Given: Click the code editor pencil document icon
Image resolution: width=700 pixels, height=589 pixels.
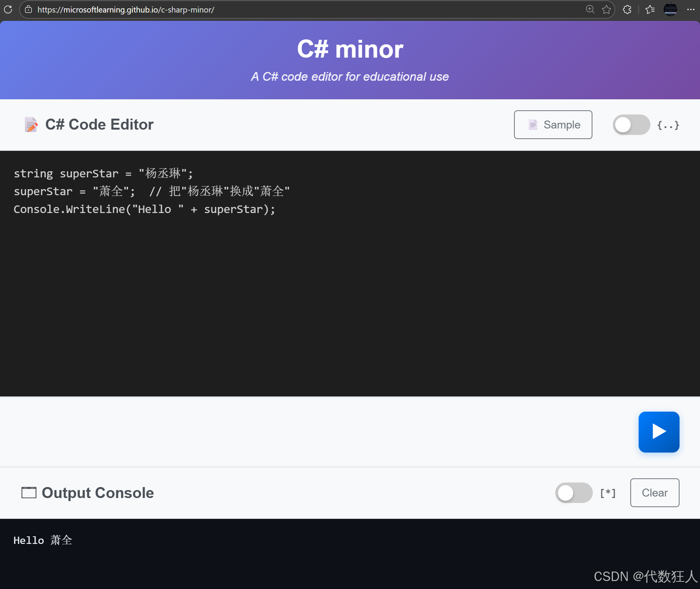Looking at the screenshot, I should point(31,124).
